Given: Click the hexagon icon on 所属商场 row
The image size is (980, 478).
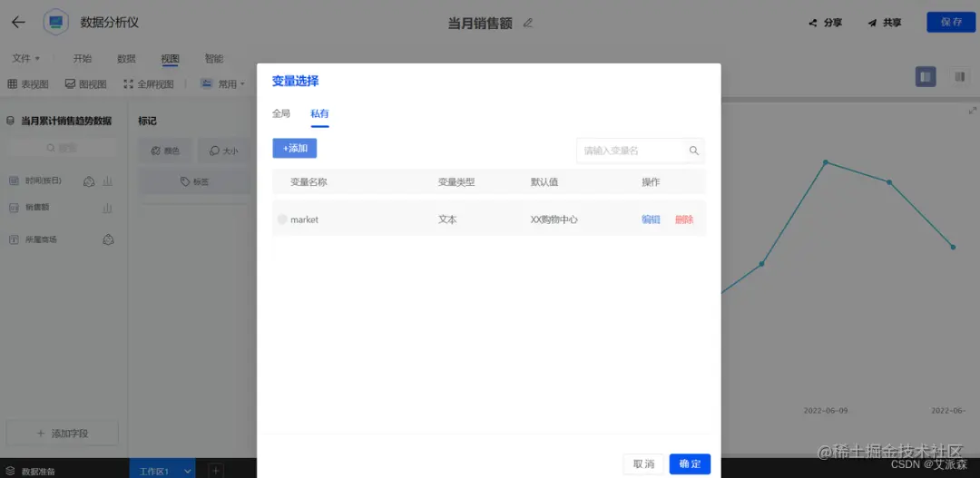Looking at the screenshot, I should (108, 239).
